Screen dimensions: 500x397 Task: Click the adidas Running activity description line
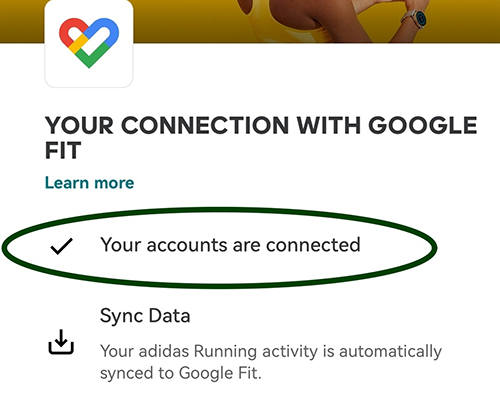coord(271,351)
